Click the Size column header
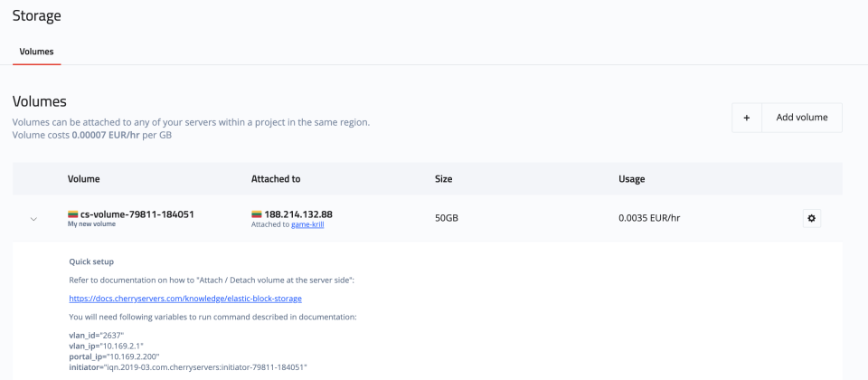 (443, 179)
